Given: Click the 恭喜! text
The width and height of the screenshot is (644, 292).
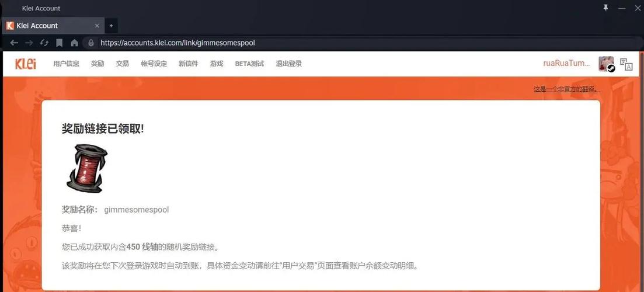Looking at the screenshot, I should pos(71,228).
